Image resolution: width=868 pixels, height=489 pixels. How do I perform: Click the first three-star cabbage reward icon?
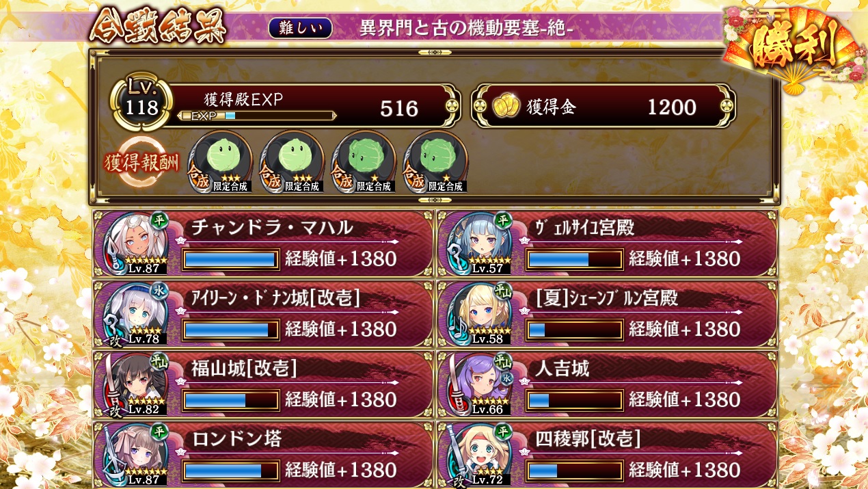coord(219,163)
